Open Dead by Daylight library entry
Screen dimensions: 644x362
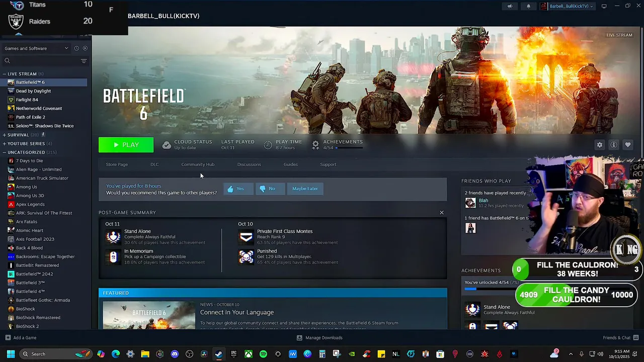44,91
